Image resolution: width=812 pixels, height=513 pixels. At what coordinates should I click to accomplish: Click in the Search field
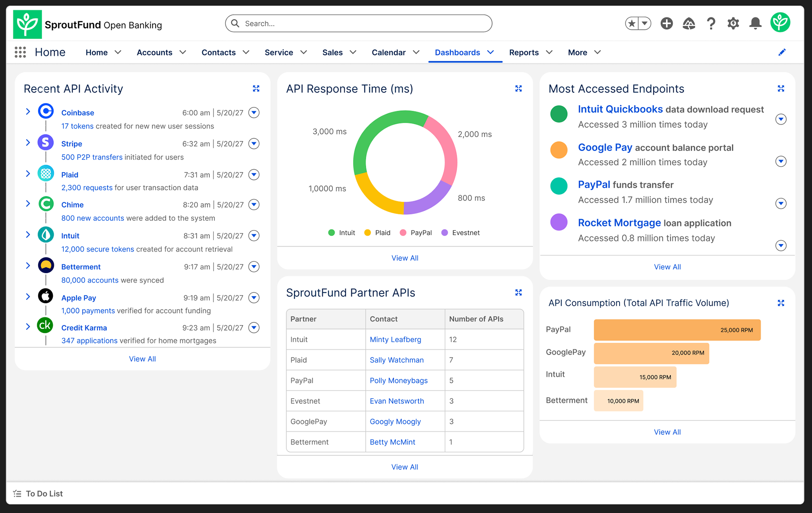(x=359, y=23)
